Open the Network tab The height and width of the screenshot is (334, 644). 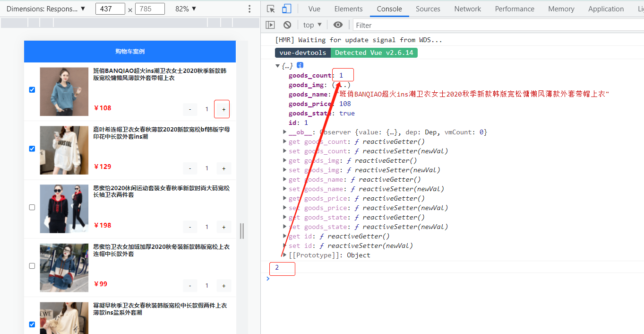pos(468,9)
